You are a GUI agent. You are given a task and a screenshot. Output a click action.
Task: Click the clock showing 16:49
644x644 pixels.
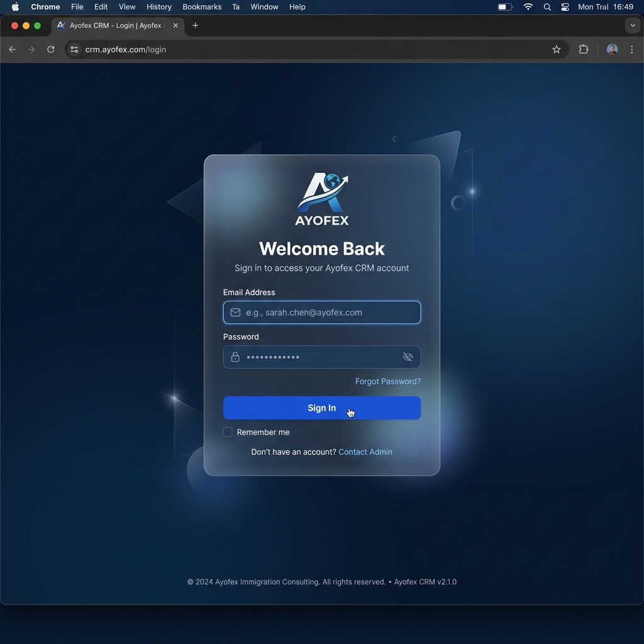623,7
